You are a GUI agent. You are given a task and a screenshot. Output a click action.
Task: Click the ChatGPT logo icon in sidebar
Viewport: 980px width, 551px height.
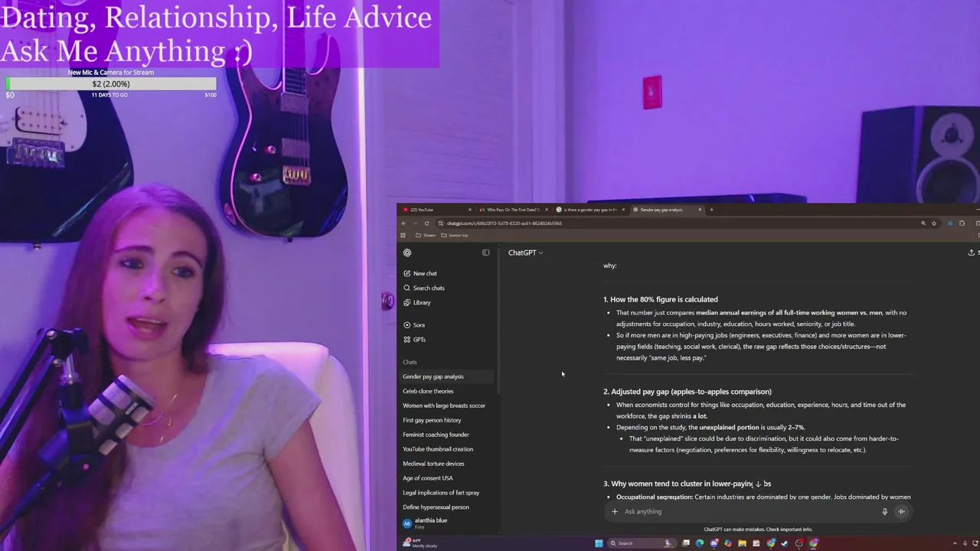coord(407,253)
